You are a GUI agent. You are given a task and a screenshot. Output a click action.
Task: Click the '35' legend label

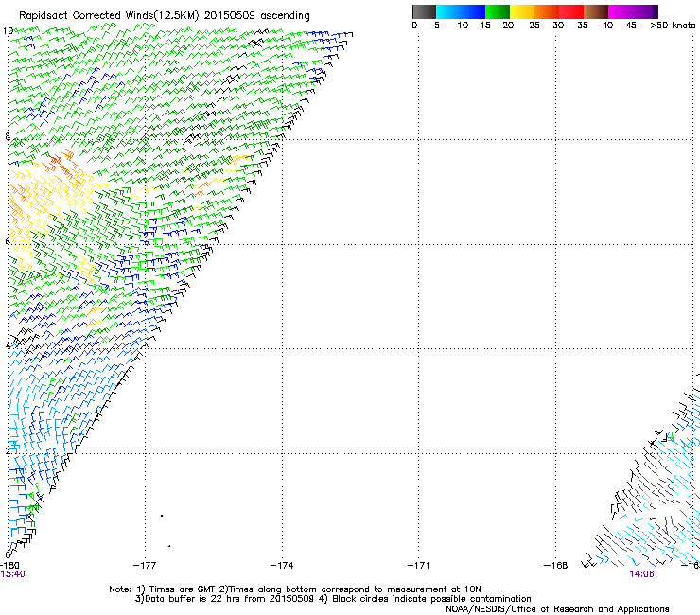[x=583, y=26]
